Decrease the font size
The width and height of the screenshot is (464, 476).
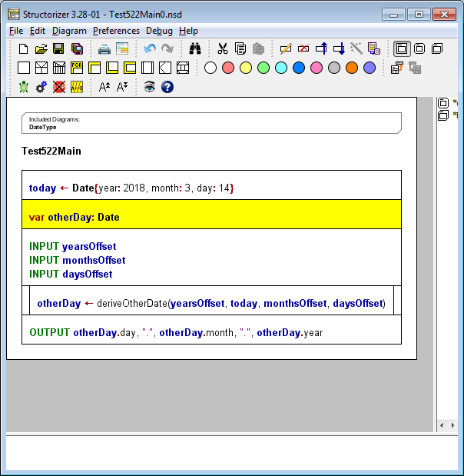pyautogui.click(x=122, y=87)
